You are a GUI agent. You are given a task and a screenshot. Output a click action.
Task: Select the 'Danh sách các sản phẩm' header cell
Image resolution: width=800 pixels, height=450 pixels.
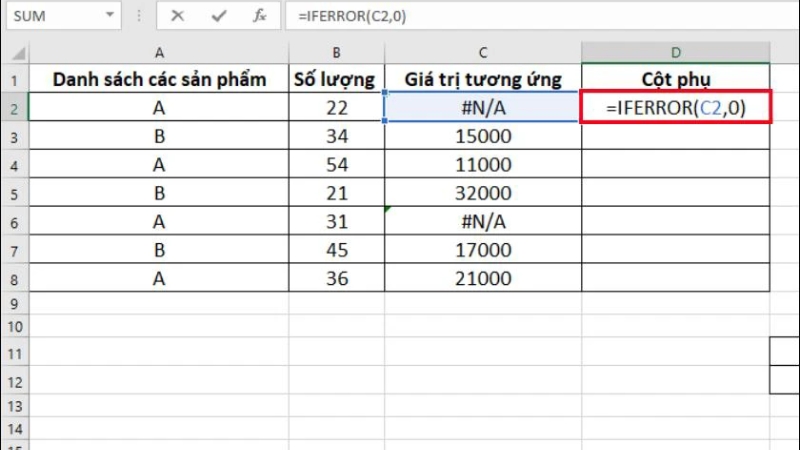(158, 79)
